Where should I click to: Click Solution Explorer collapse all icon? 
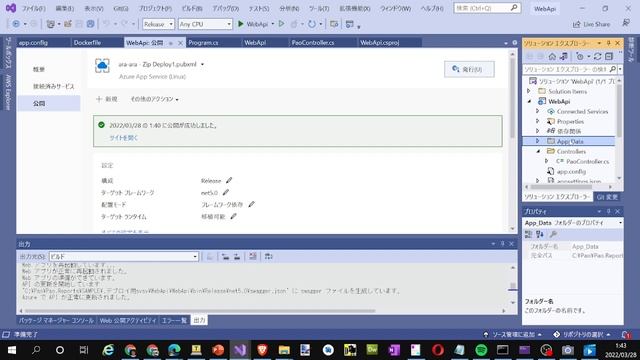coord(609,56)
